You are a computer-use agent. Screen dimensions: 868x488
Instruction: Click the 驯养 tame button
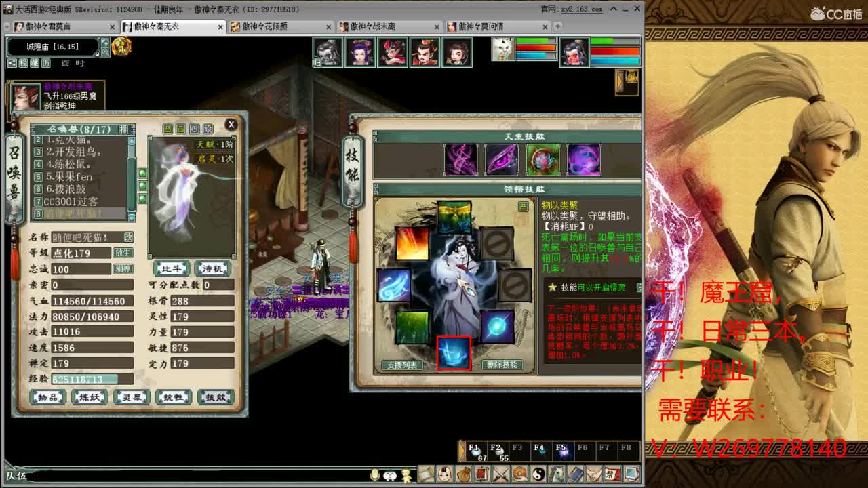point(123,269)
